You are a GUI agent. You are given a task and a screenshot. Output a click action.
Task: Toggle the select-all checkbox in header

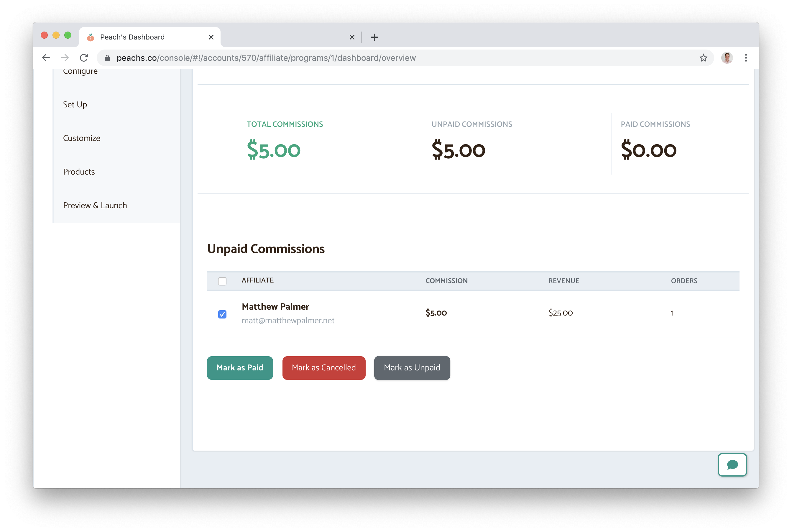pyautogui.click(x=222, y=281)
